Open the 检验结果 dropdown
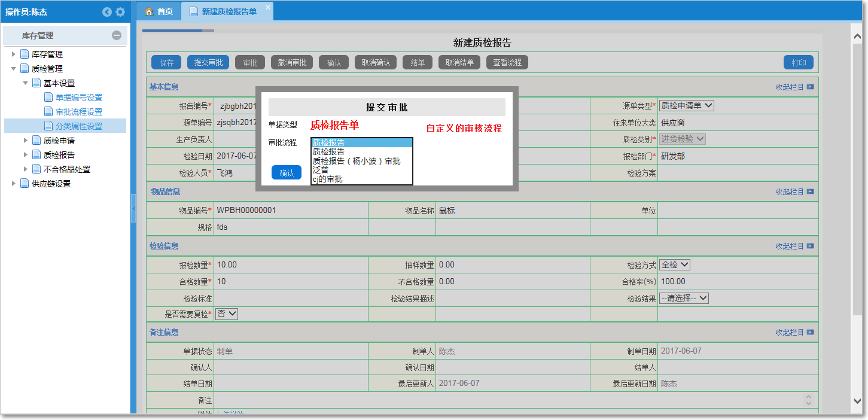868x420 pixels. [x=684, y=298]
